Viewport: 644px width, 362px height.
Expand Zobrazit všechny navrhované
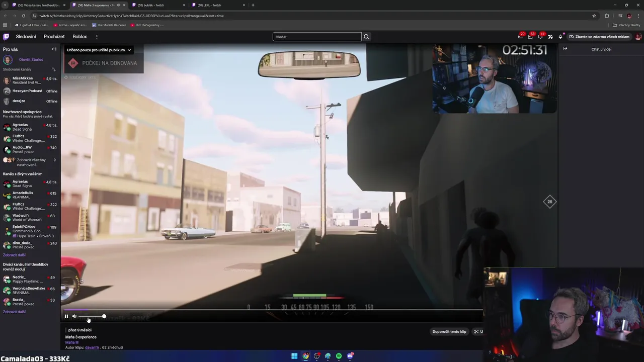pos(30,162)
